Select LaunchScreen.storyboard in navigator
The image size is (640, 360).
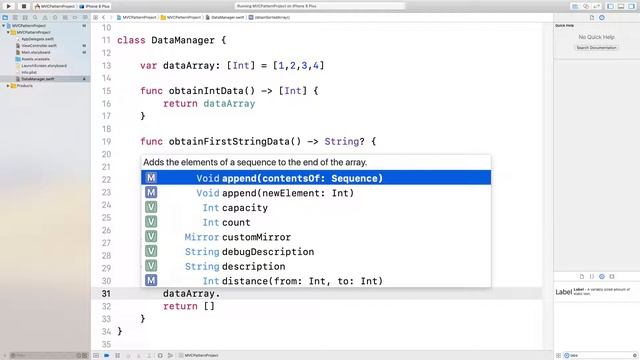coord(43,66)
